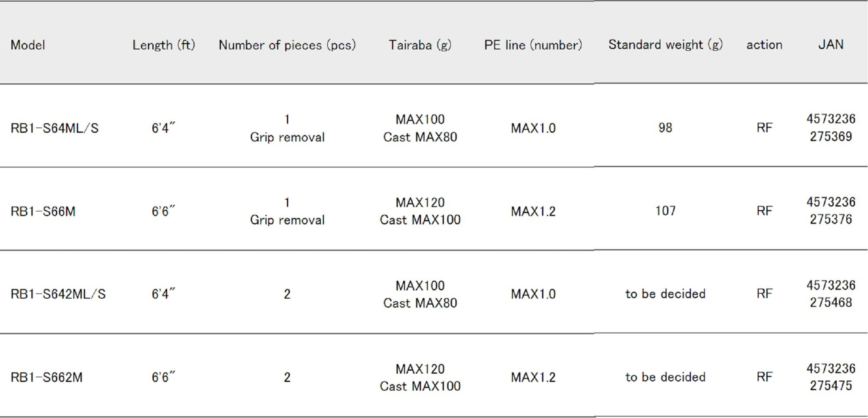Image resolution: width=868 pixels, height=418 pixels.
Task: Click the RB1-S64ML/S model cell
Action: [55, 128]
